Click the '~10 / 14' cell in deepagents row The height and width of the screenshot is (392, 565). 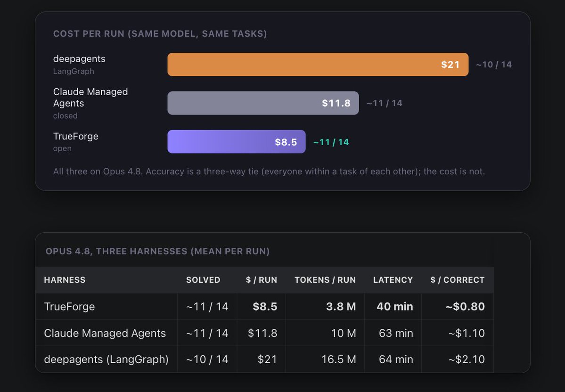[x=207, y=359]
